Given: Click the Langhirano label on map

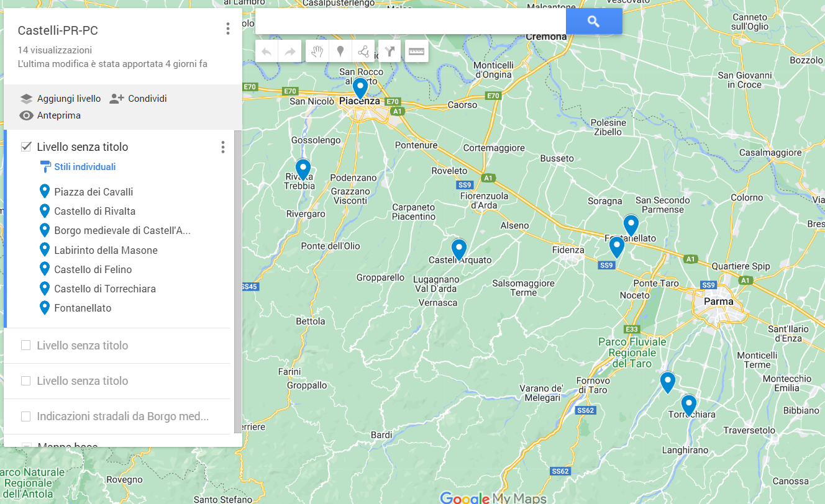Looking at the screenshot, I should 685,449.
